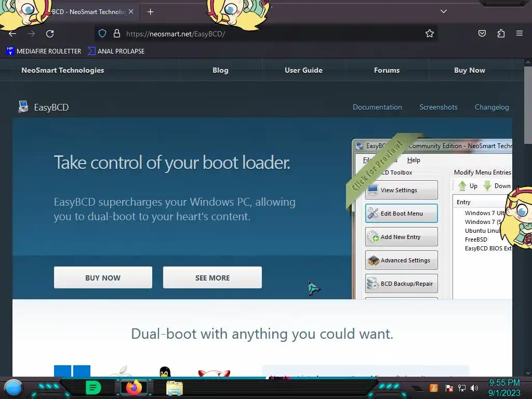Open the Start orb button
Screen dimensions: 532x399
pos(14,388)
